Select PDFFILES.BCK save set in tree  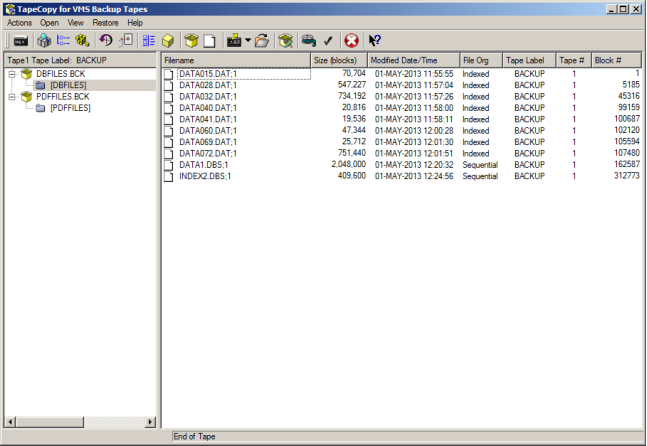pyautogui.click(x=63, y=97)
